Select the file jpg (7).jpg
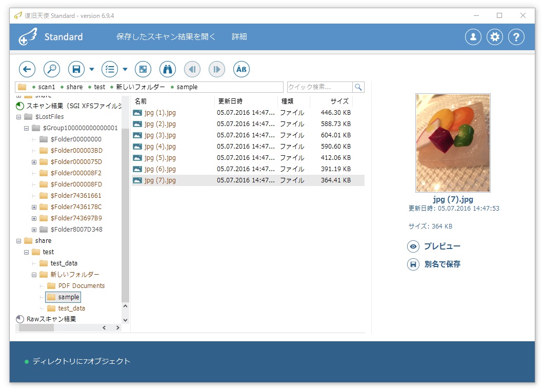This screenshot has width=543, height=392. pyautogui.click(x=248, y=180)
